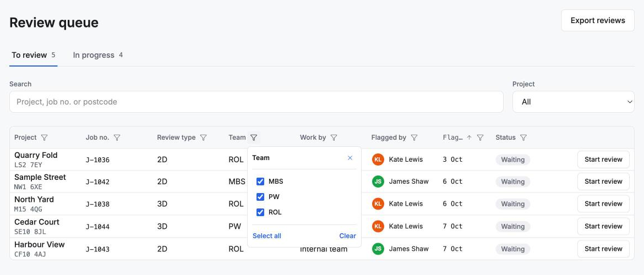The width and height of the screenshot is (644, 275).
Task: Click postcode LS2 7EY
Action: tap(28, 165)
